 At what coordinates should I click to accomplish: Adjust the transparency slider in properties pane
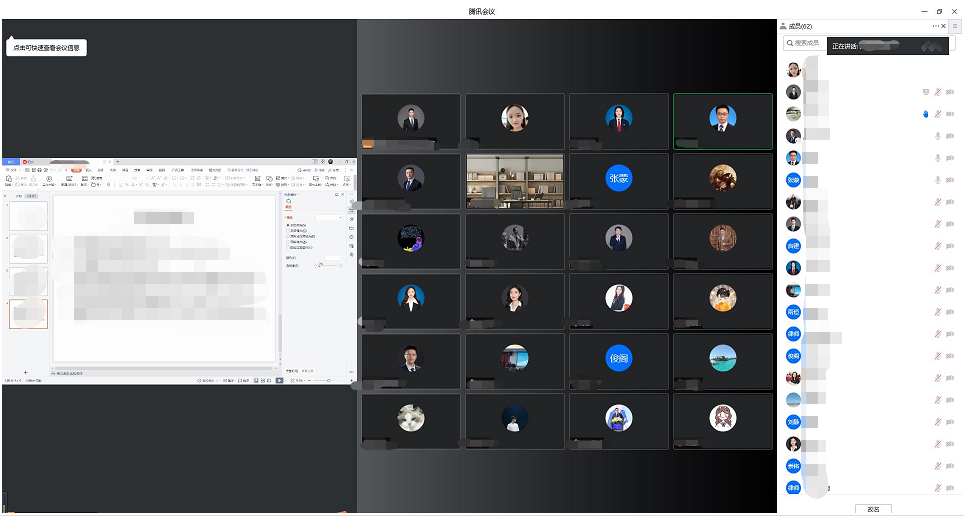[x=322, y=265]
